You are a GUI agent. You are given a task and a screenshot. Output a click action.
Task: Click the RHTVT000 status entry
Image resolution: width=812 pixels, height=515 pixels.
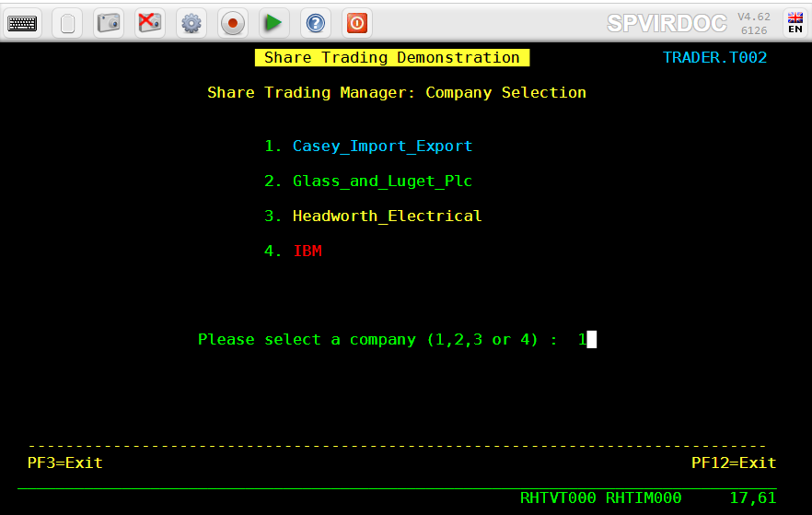[558, 497]
